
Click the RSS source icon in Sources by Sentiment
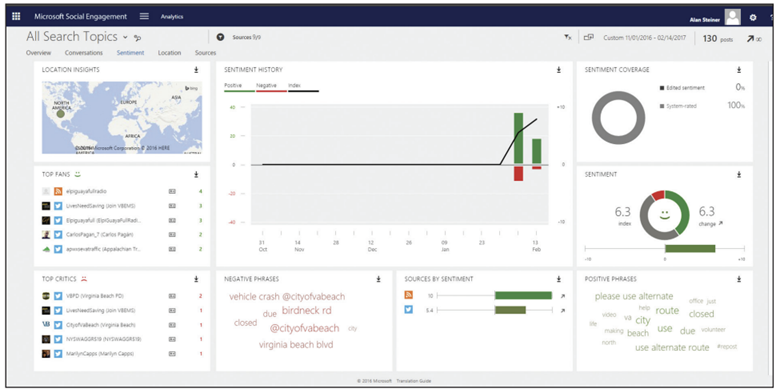tap(409, 295)
